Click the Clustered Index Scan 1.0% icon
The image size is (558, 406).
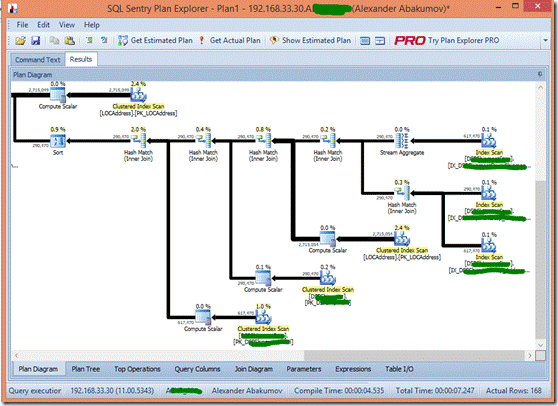click(x=263, y=317)
